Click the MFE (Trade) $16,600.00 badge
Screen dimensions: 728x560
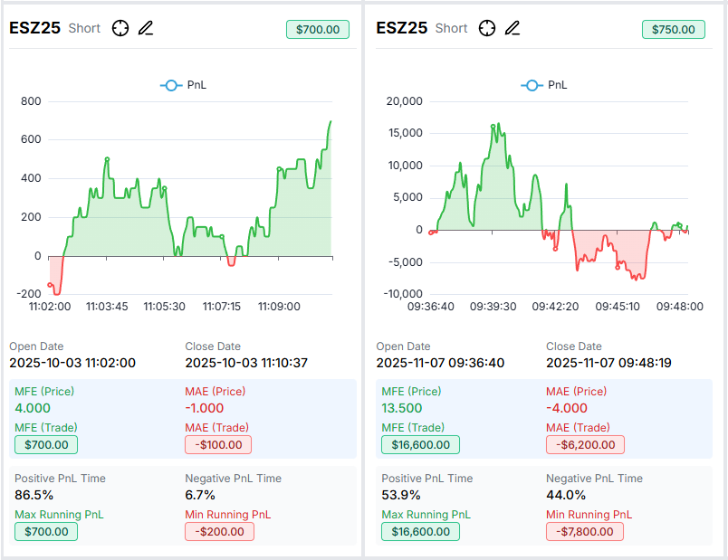coord(420,444)
